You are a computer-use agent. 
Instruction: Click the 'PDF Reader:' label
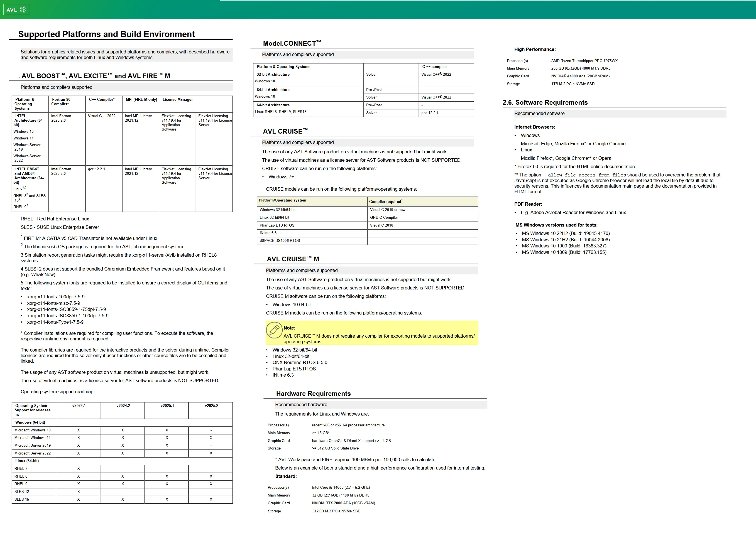click(x=528, y=204)
